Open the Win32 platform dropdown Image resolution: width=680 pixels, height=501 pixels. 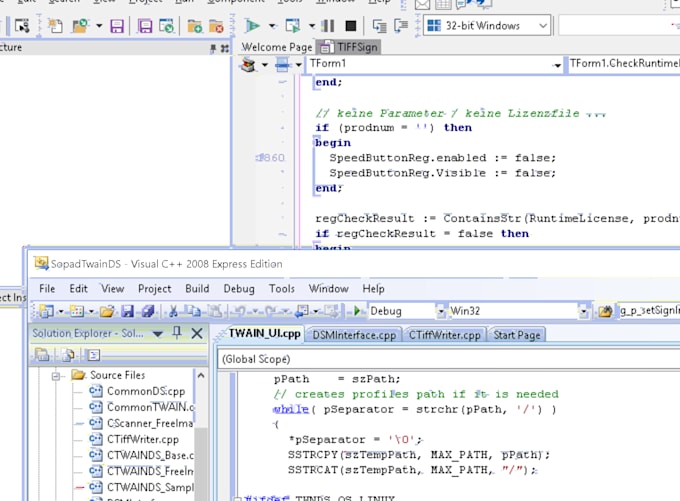[x=583, y=312]
